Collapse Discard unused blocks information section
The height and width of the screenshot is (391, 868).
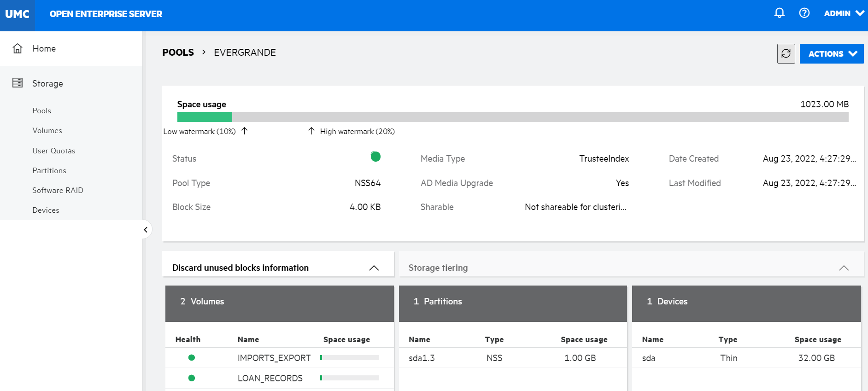click(x=374, y=268)
